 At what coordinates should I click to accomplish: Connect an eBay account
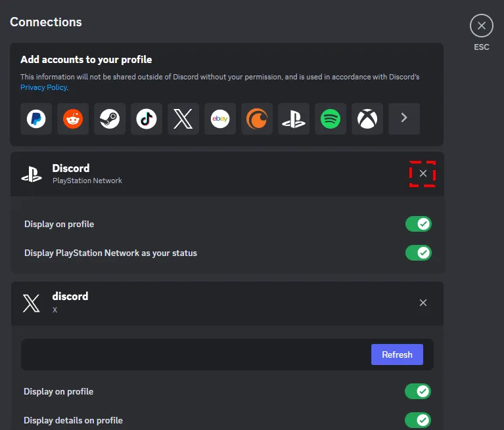[220, 119]
